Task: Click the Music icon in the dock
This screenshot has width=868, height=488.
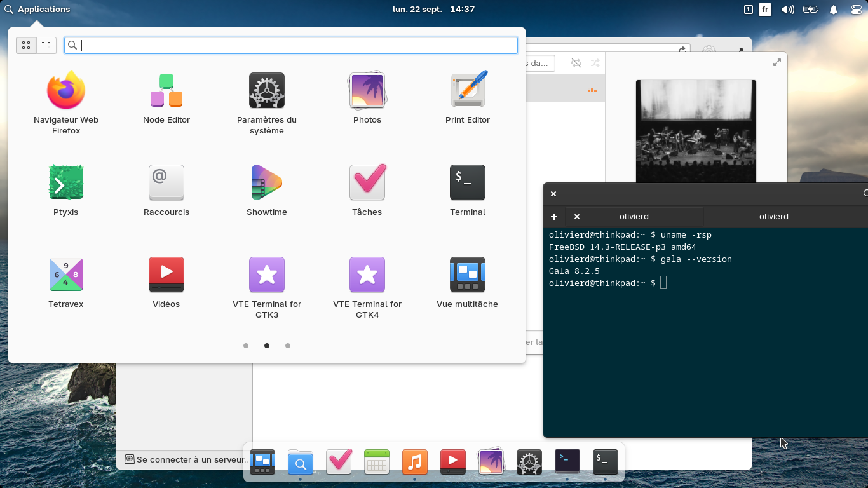Action: click(414, 462)
